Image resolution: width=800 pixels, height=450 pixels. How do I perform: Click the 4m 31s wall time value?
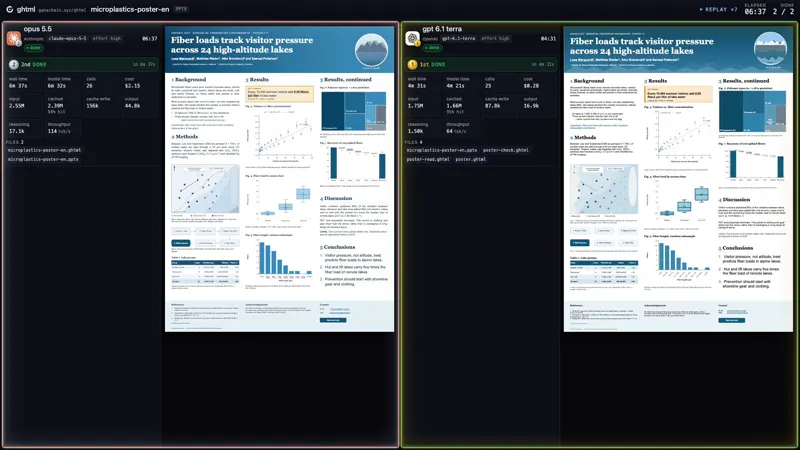(417, 86)
